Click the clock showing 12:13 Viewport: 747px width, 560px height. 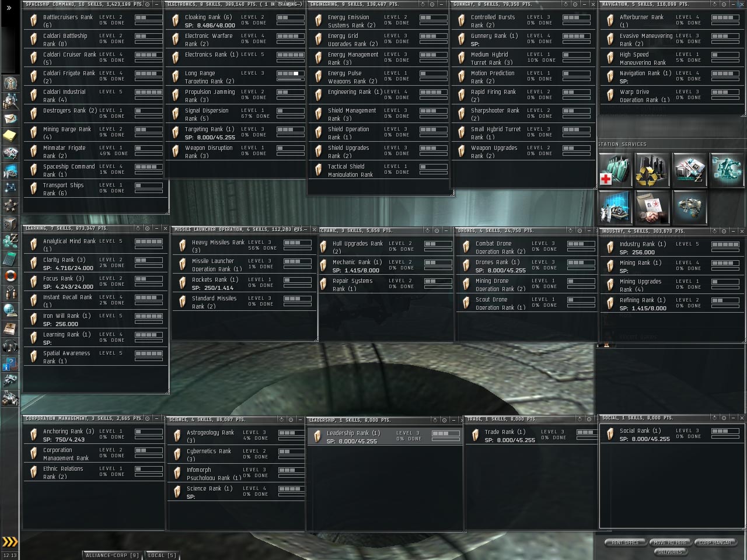[x=10, y=555]
